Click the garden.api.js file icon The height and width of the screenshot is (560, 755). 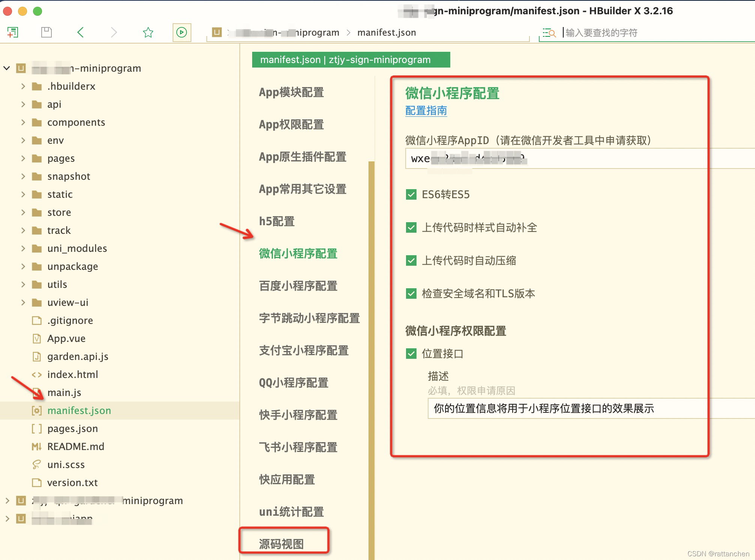(x=37, y=357)
